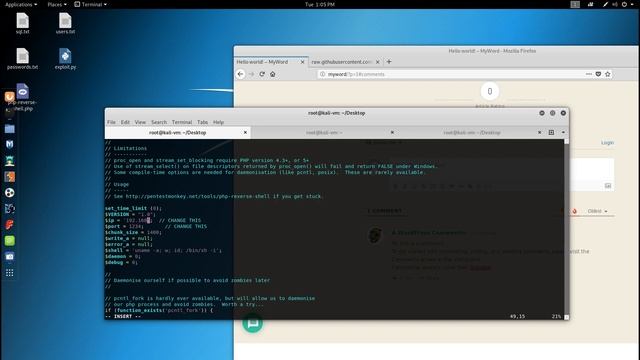Launch Files manager from dock

[x=9, y=129]
